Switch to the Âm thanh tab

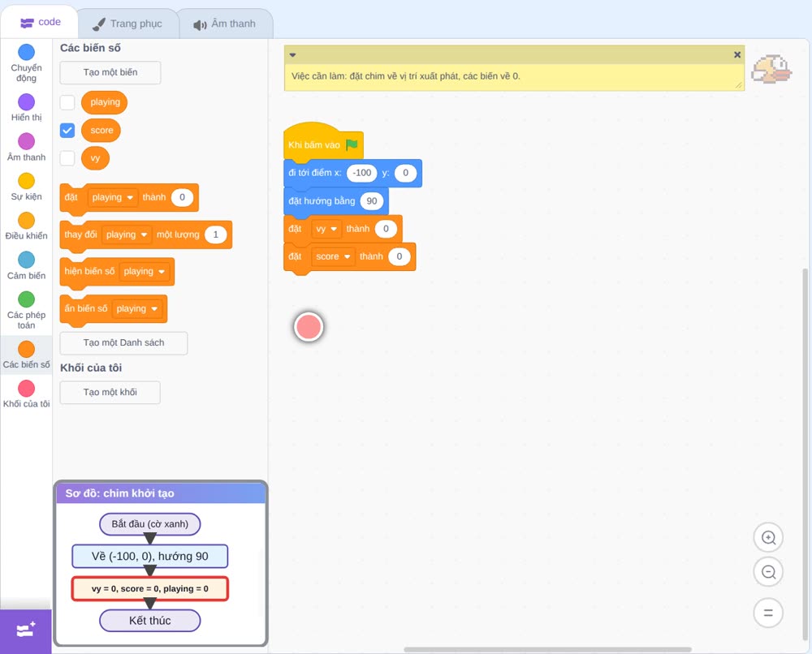tap(225, 24)
